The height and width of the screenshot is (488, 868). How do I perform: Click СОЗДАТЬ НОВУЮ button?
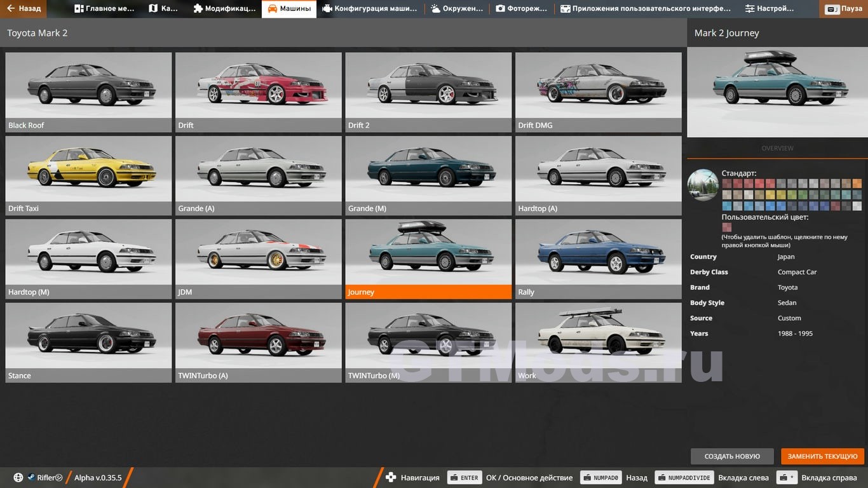tap(732, 456)
